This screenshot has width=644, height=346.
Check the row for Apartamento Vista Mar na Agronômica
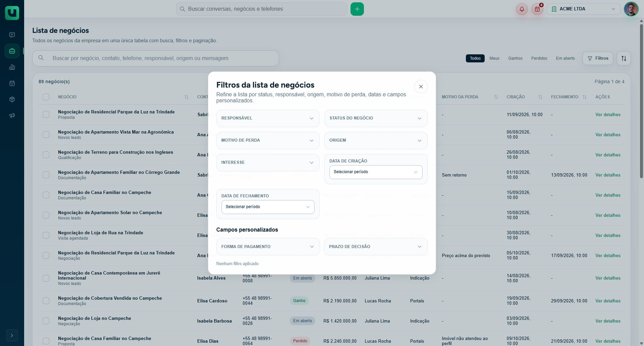click(x=46, y=135)
